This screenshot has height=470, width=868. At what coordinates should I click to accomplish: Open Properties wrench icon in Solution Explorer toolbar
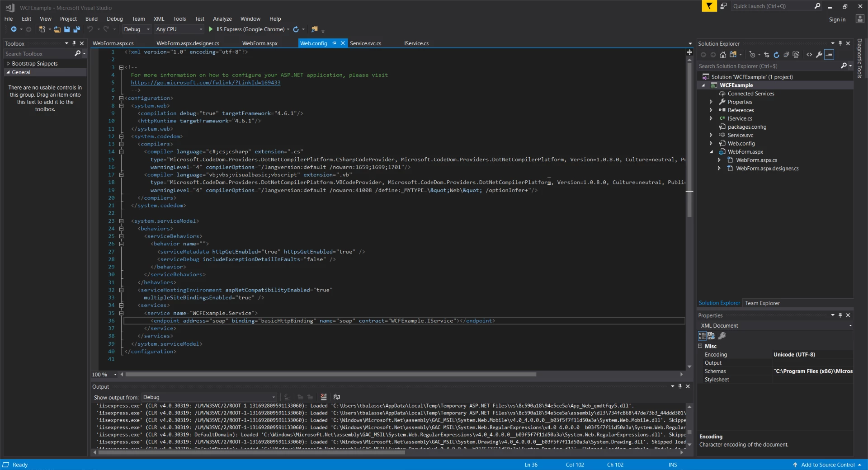[819, 55]
